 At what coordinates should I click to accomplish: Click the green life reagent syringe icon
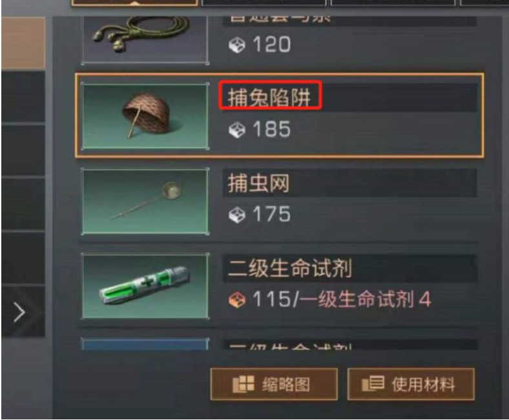tap(145, 286)
